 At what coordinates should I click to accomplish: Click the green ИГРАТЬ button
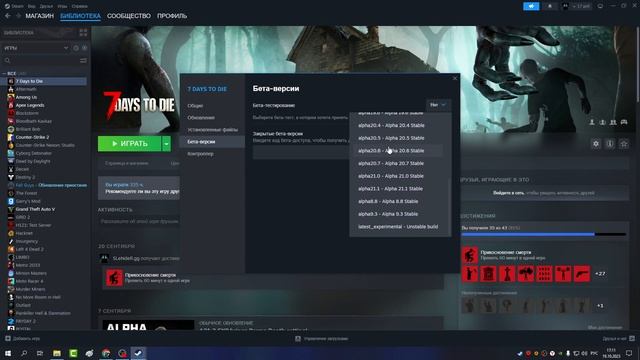[129, 144]
